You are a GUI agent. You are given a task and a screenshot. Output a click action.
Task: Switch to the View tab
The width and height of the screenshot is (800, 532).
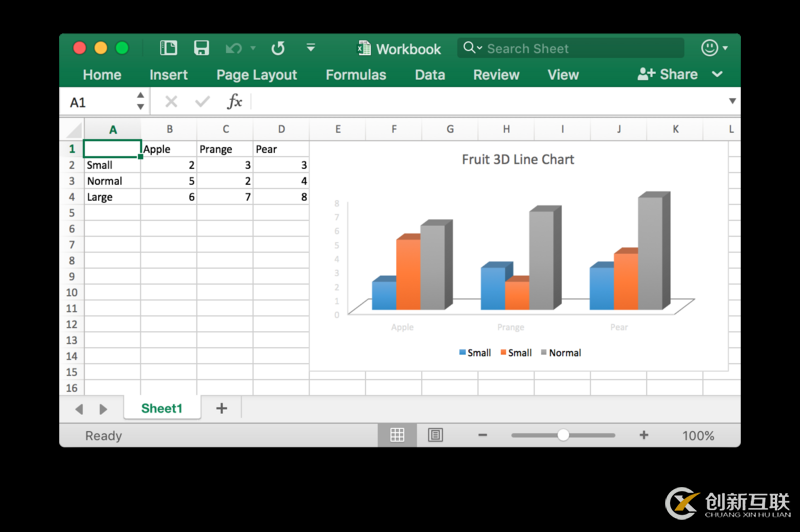point(563,75)
